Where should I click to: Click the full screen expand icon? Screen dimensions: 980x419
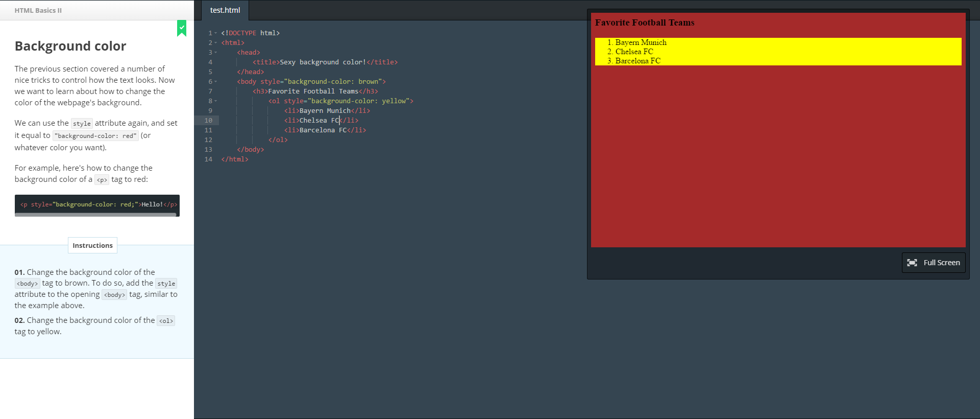coord(912,263)
